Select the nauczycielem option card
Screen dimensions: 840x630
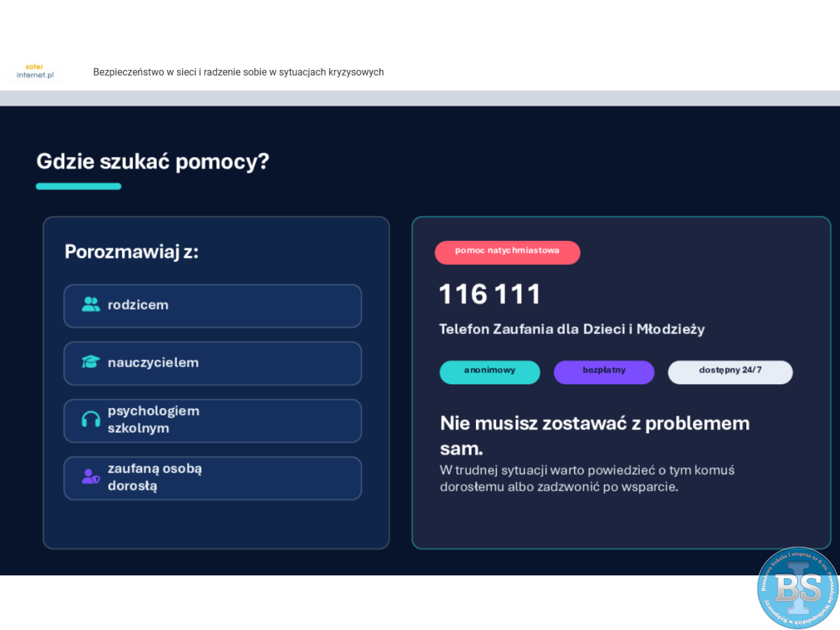pos(212,363)
